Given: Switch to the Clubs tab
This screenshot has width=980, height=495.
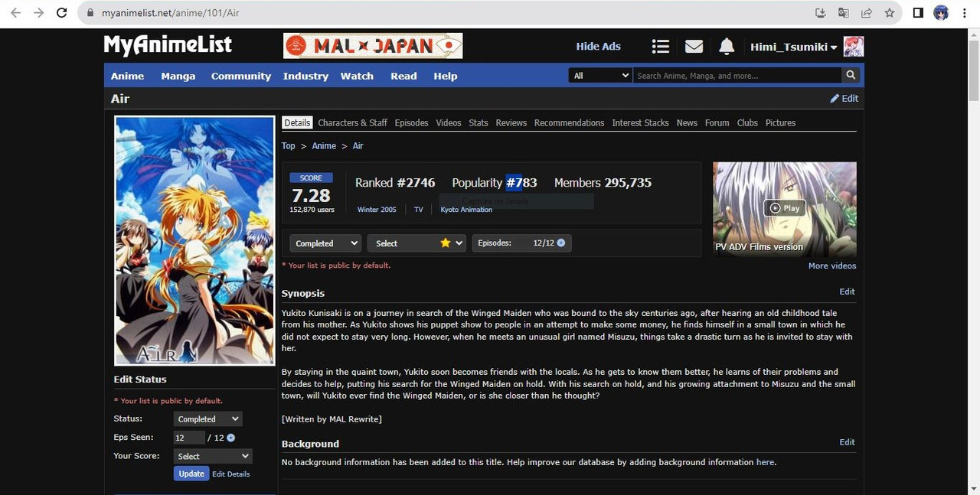Looking at the screenshot, I should (x=747, y=122).
